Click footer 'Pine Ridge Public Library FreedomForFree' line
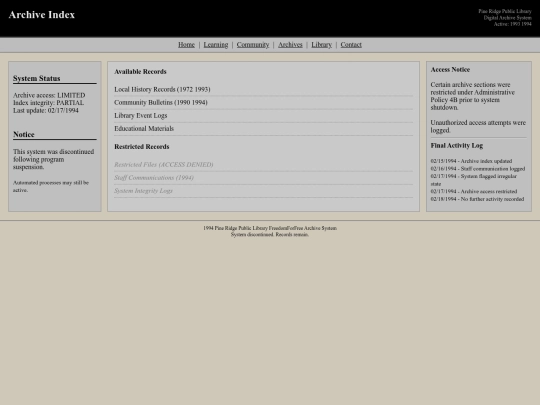 point(270,228)
